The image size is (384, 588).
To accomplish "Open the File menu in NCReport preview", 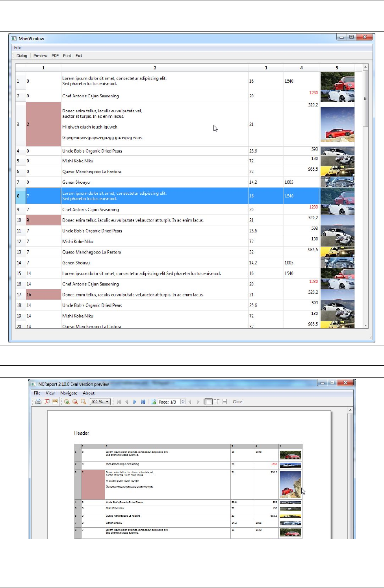I will pyautogui.click(x=37, y=393).
